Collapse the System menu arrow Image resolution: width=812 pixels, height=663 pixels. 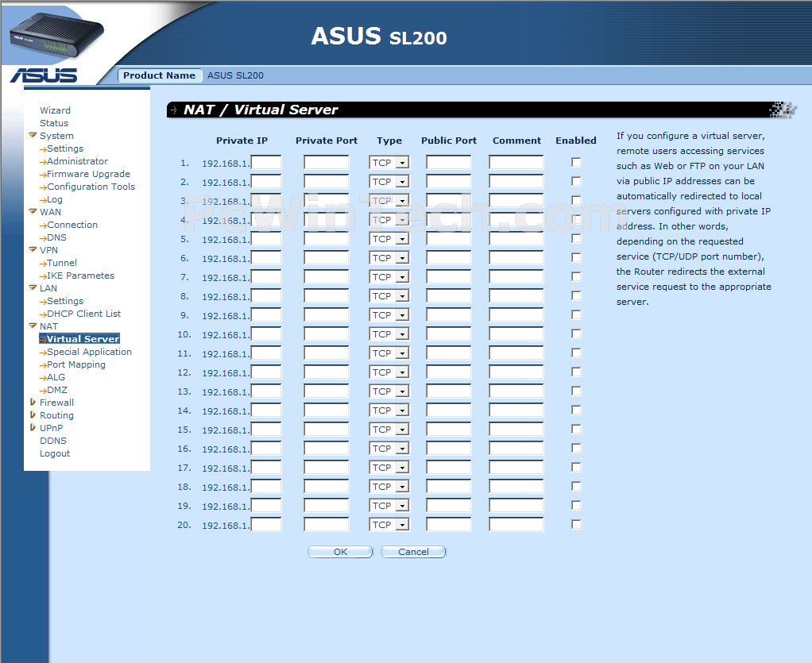[x=33, y=136]
